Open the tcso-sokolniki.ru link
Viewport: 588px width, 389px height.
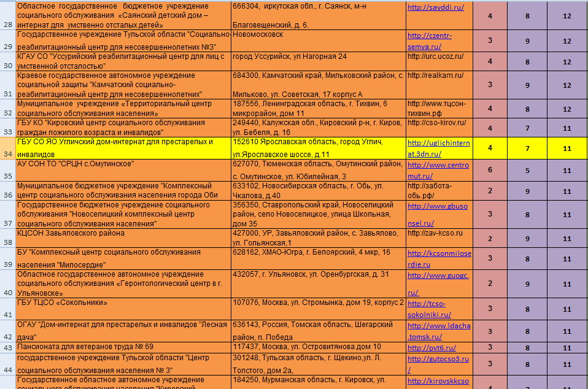click(x=429, y=309)
